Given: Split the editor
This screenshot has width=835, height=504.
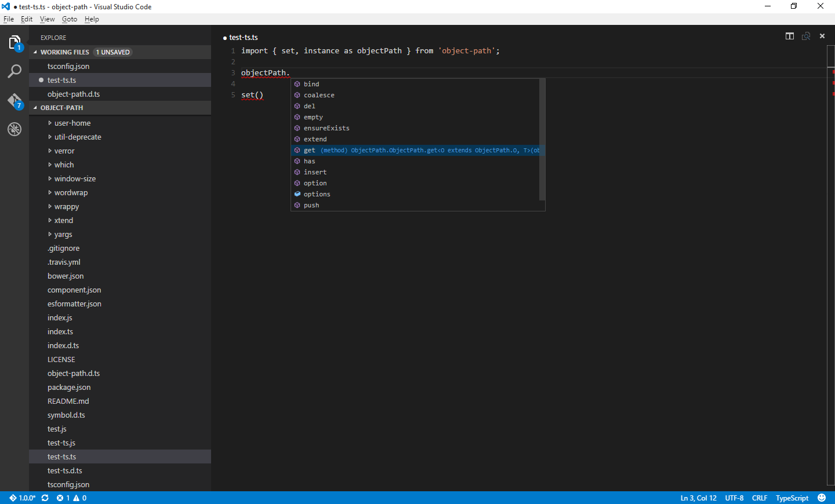Looking at the screenshot, I should point(790,36).
